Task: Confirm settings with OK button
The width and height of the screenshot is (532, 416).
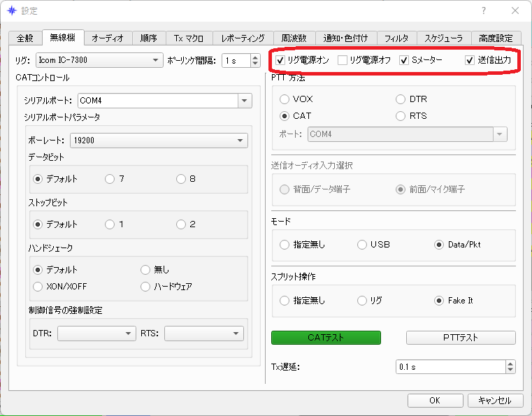Action: pyautogui.click(x=436, y=401)
